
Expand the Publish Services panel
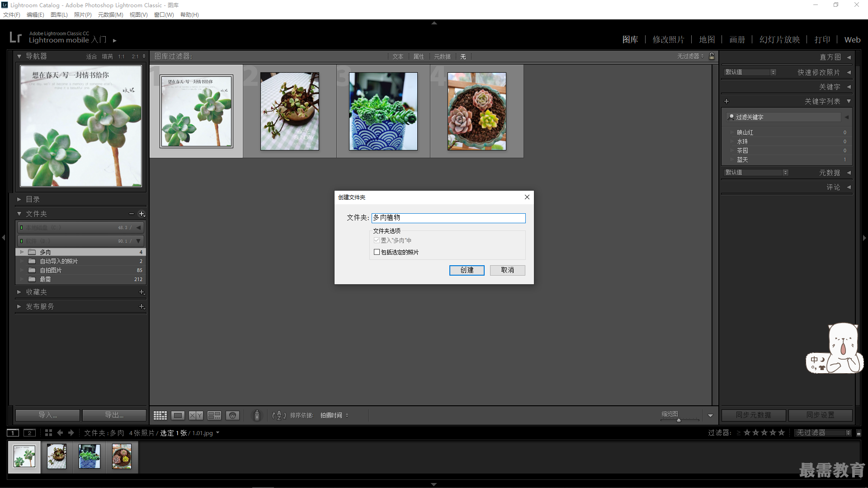(x=19, y=307)
